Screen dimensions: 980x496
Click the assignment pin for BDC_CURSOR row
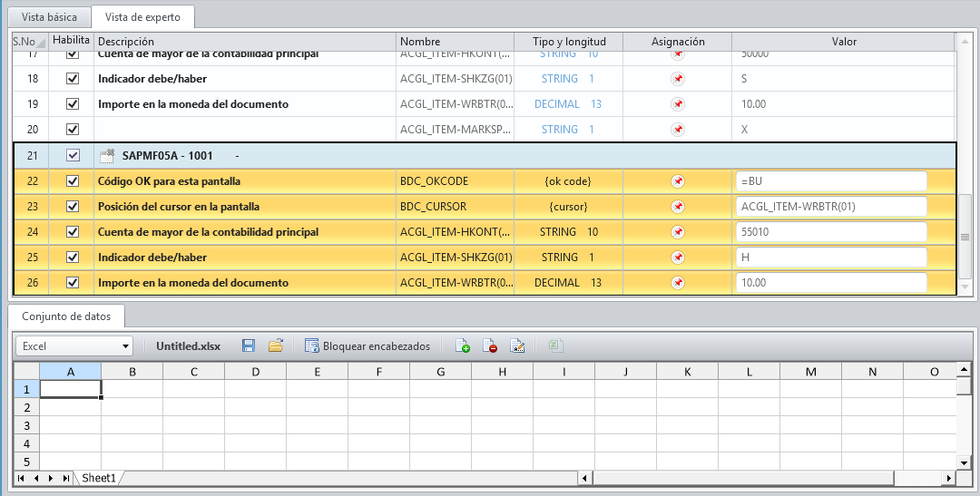pos(678,206)
